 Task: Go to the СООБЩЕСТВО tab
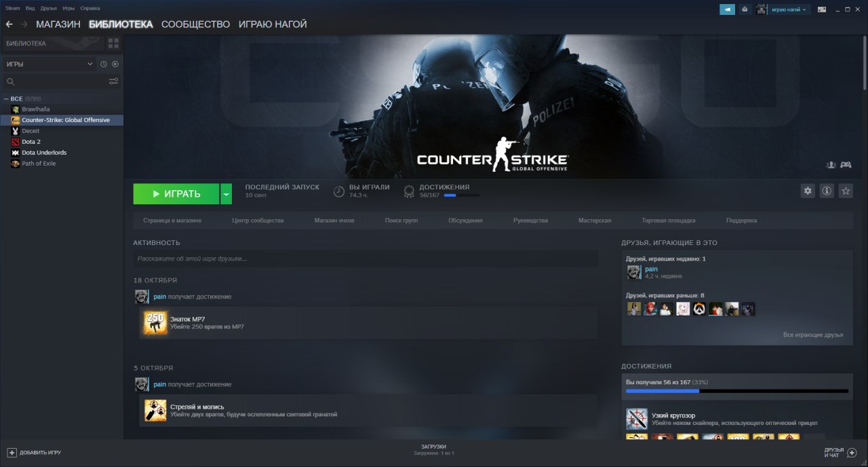coord(196,24)
